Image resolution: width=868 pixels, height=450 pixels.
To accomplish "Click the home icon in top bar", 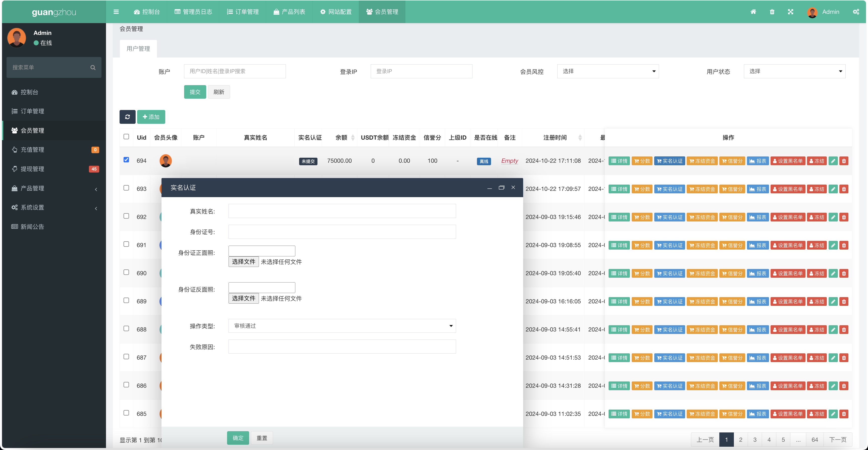I will [753, 12].
